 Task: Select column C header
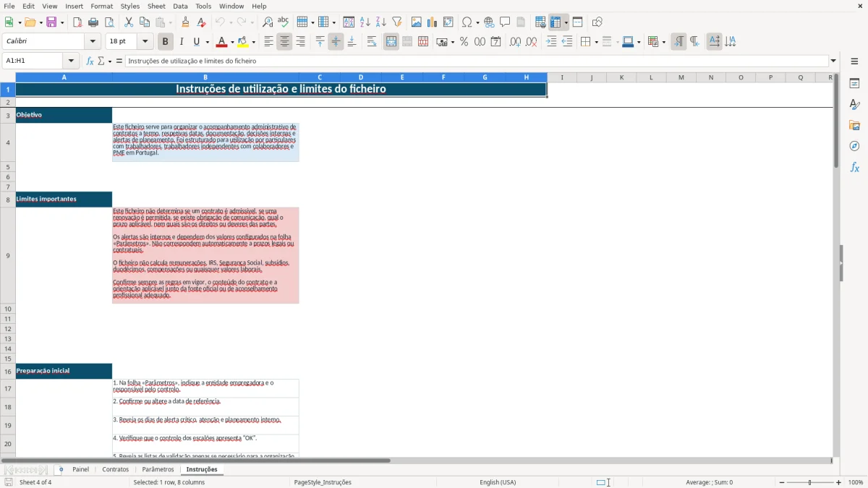[x=320, y=77]
